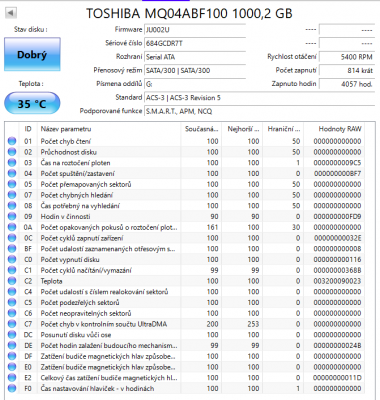Viewport: 380px width, 400px height.
Task: Select the blue status icon for ID 0A
Action: tap(12, 227)
